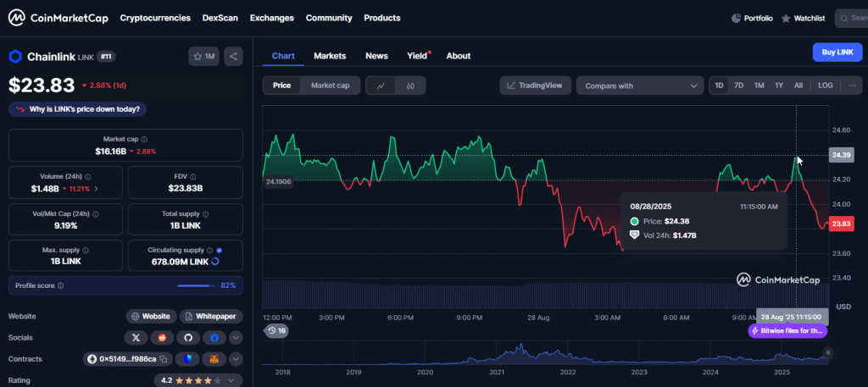
Task: Click the Vol/Mkt Cap info icon
Action: 95,214
